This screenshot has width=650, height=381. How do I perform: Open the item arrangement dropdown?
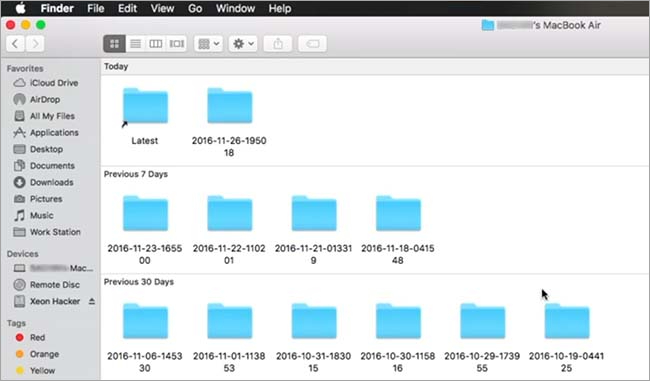point(209,44)
